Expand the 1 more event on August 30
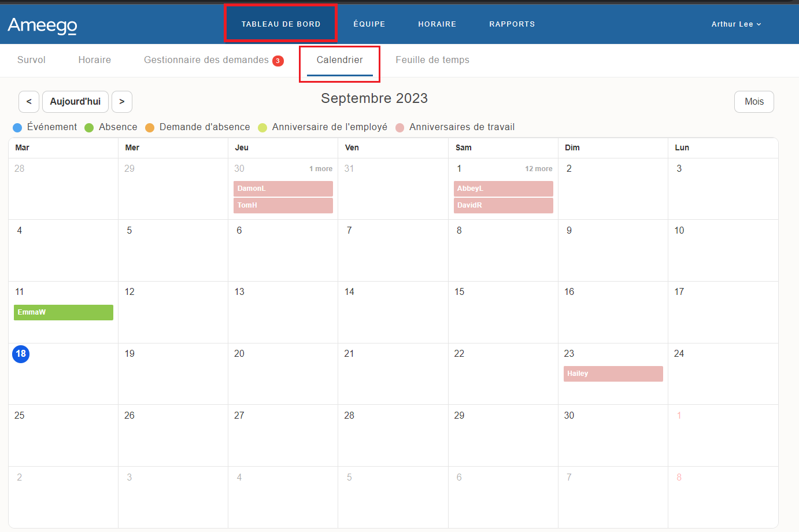This screenshot has width=799, height=532. (x=321, y=168)
